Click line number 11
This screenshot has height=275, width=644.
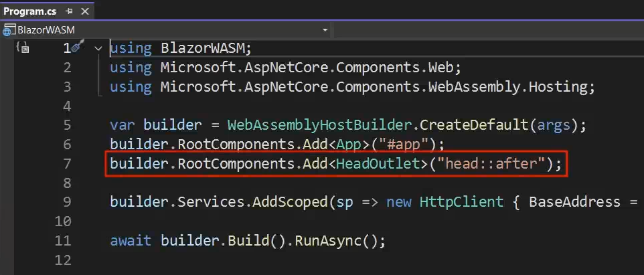(63, 240)
